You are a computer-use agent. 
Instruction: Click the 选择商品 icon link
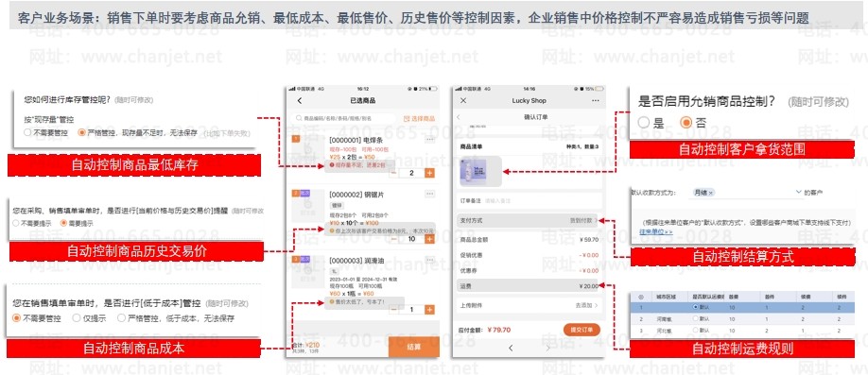[x=419, y=118]
